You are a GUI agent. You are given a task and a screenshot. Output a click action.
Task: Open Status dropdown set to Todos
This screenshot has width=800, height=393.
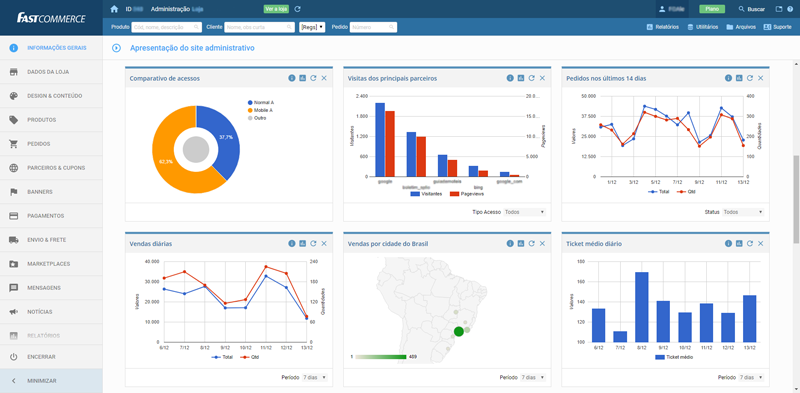(743, 212)
